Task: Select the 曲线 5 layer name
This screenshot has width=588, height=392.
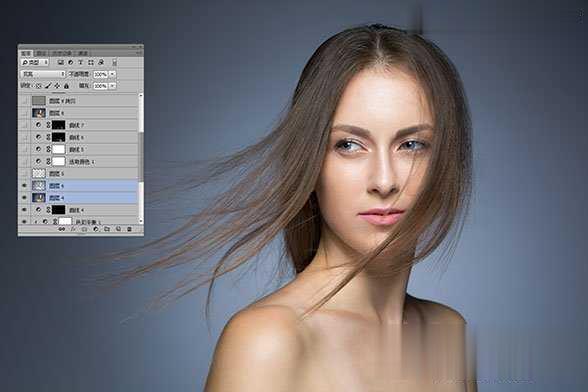Action: pos(76,149)
